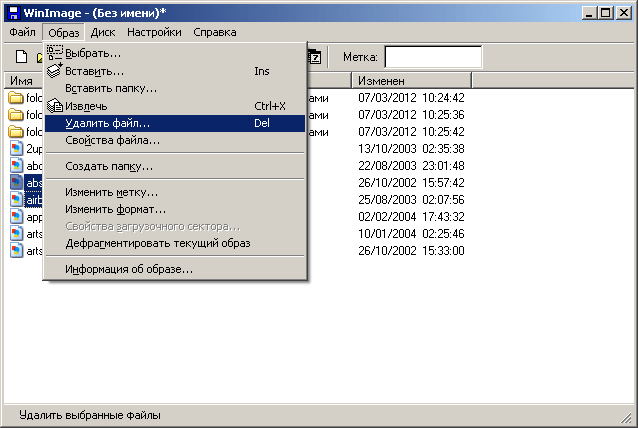Open the Настройки menu
Image resolution: width=638 pixels, height=428 pixels.
tap(154, 32)
